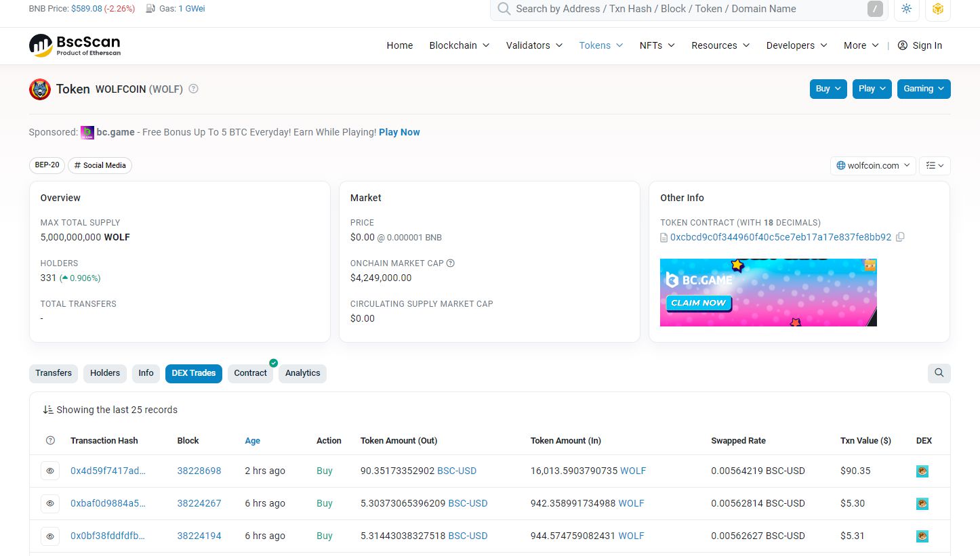Image resolution: width=980 pixels, height=556 pixels.
Task: Click the BEP-20 tag
Action: click(x=47, y=165)
